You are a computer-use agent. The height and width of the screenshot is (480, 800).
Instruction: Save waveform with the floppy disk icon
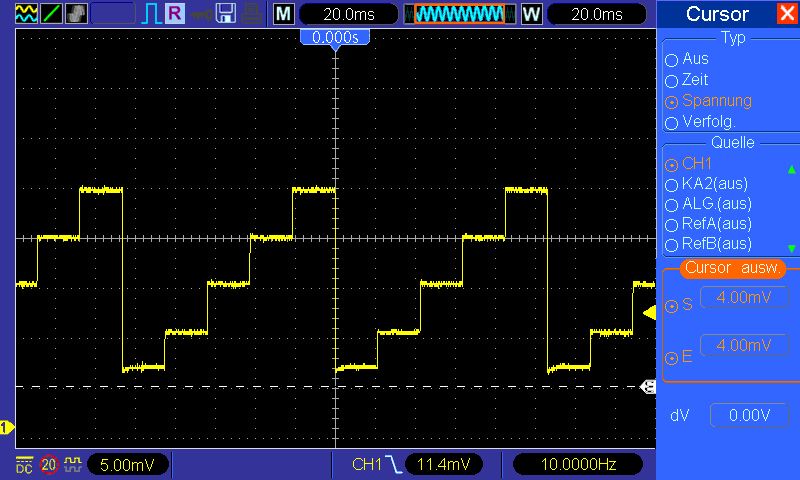pos(226,14)
